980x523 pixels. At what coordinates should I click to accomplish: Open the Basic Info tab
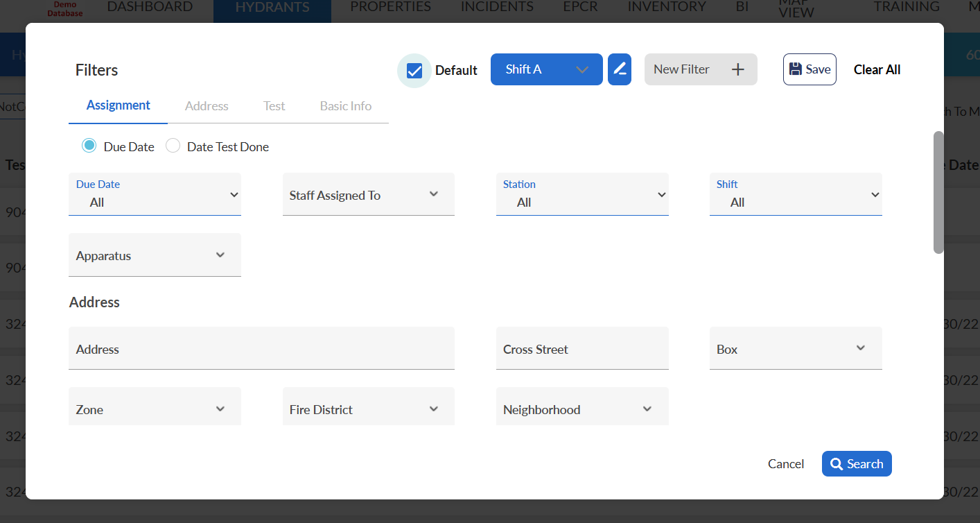[x=345, y=106]
